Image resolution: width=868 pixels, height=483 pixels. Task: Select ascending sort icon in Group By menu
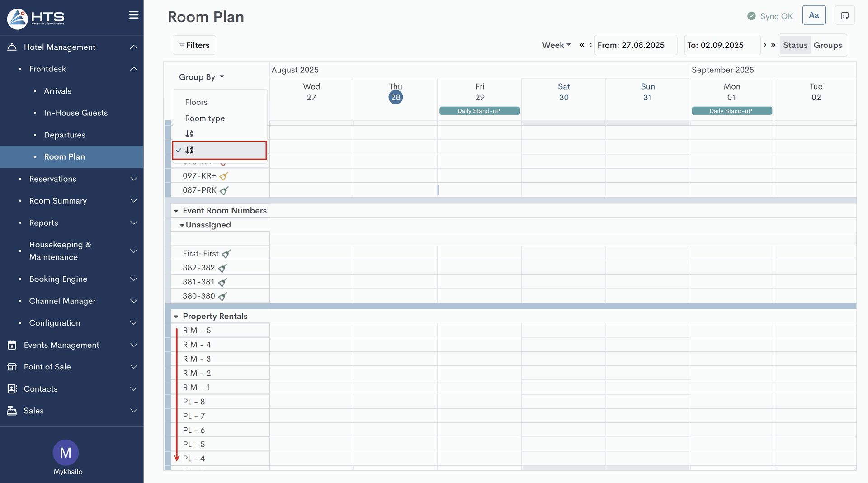pos(189,134)
